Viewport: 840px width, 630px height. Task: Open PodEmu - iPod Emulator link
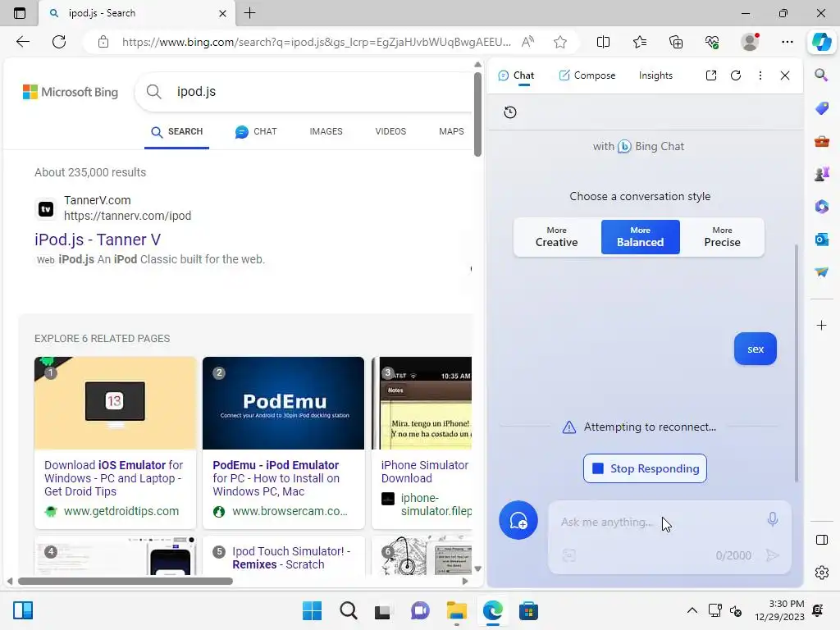(x=276, y=478)
